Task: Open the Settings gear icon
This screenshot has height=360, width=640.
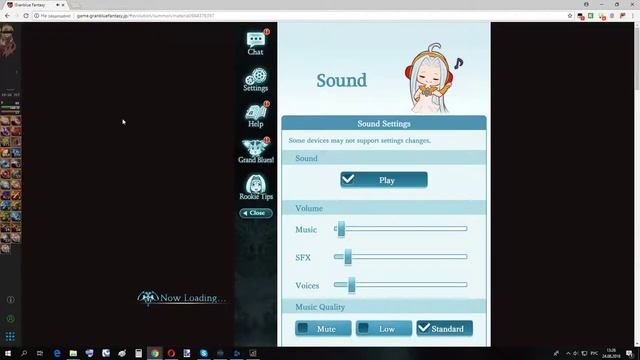Action: (x=256, y=79)
